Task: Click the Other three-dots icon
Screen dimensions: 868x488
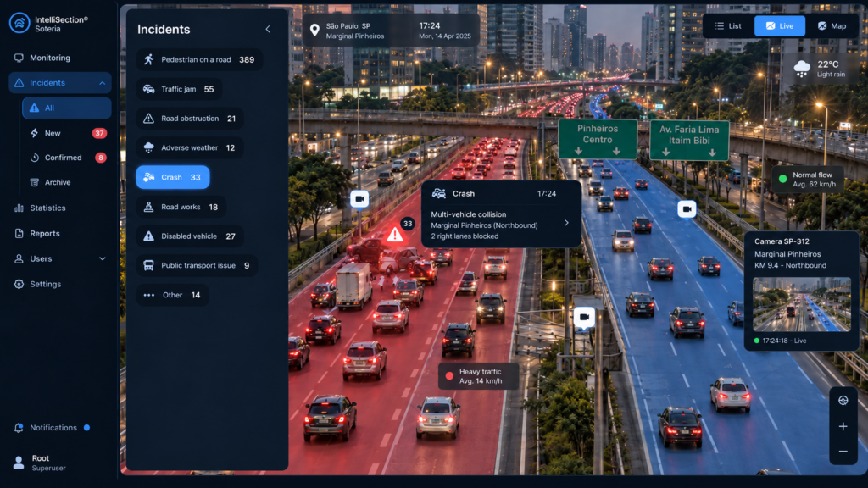Action: pyautogui.click(x=149, y=295)
